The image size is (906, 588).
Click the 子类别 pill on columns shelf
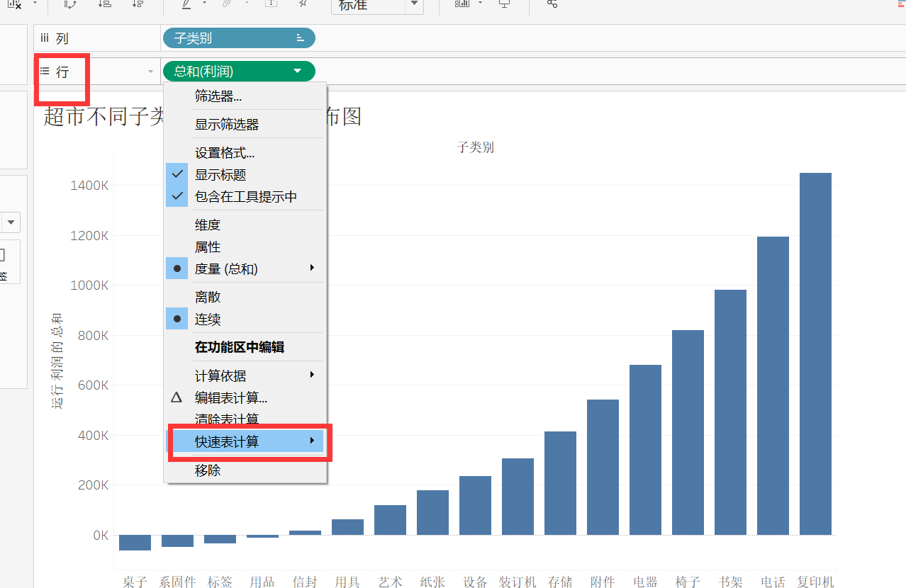click(x=238, y=38)
